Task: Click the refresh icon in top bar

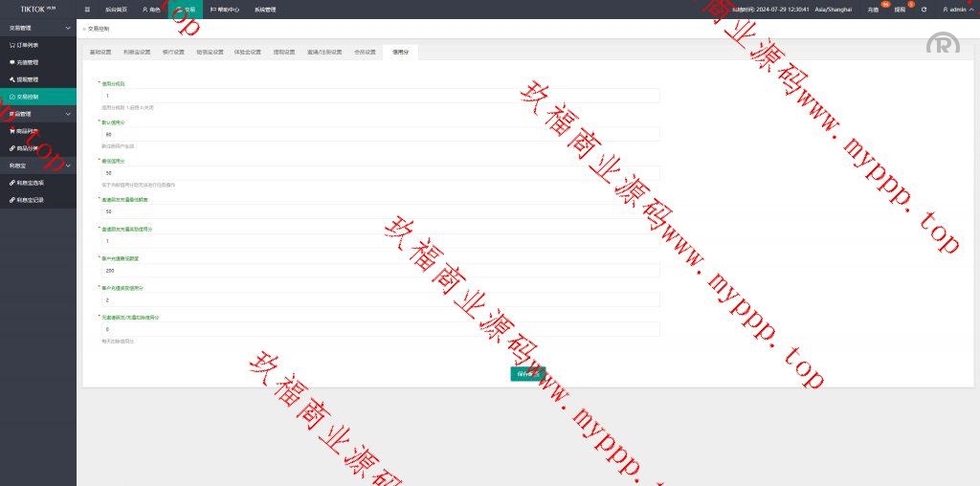Action: (x=924, y=9)
